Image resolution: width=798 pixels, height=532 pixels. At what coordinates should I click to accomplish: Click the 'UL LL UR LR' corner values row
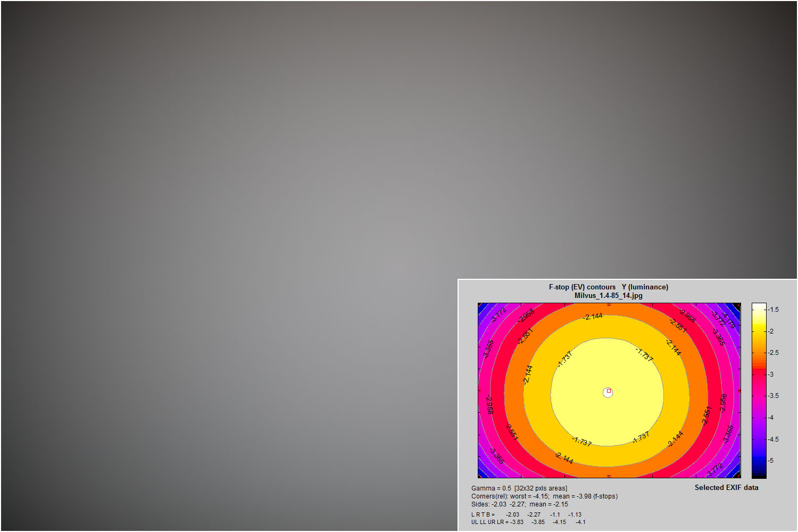528,522
